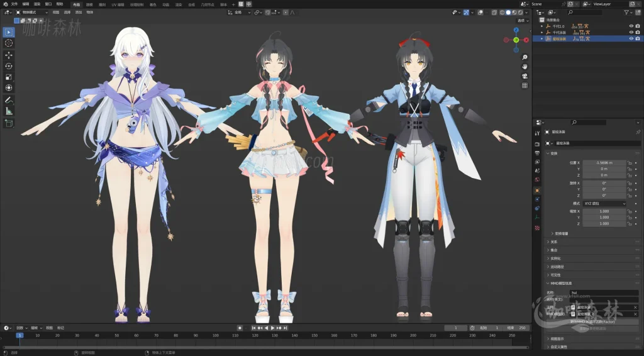
Task: Open Texture properties checker tab
Action: click(x=537, y=228)
